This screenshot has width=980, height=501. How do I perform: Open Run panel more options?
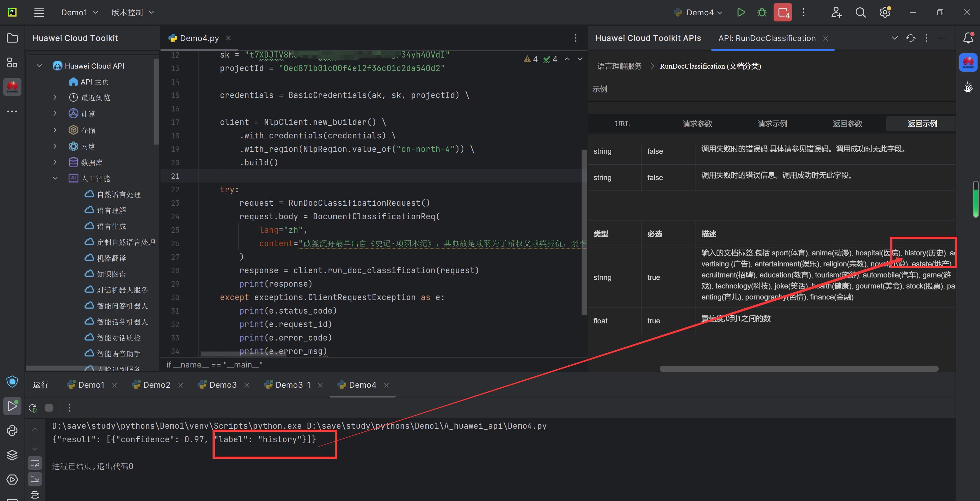pyautogui.click(x=69, y=408)
